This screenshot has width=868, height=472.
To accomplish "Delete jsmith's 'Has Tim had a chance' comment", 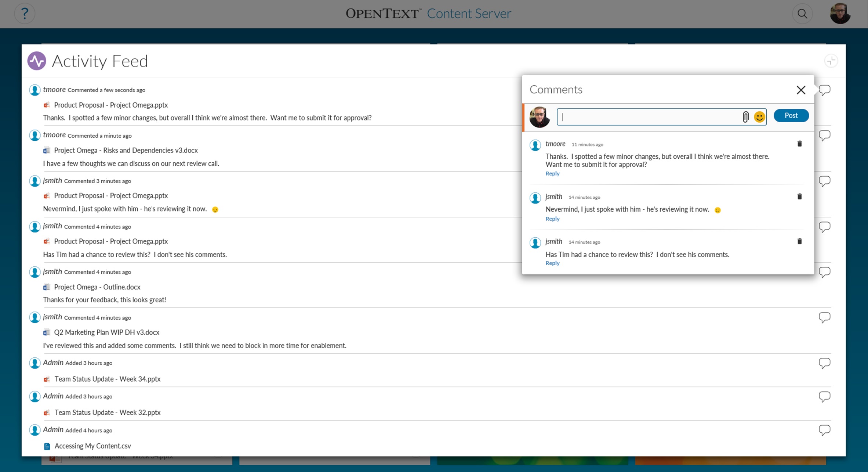I will (x=799, y=241).
